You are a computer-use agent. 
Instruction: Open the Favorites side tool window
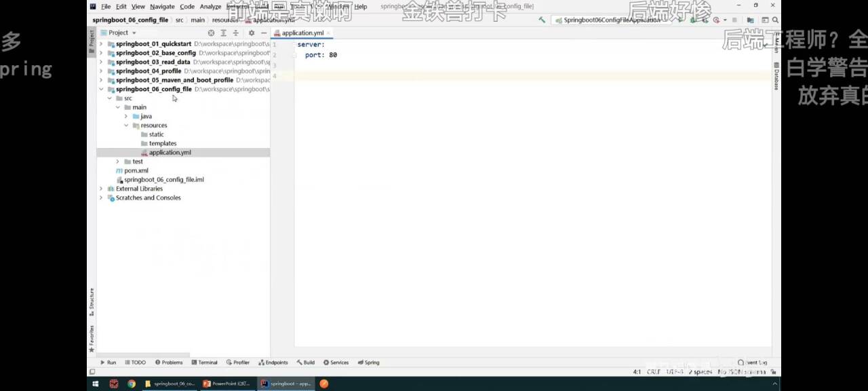[92, 339]
